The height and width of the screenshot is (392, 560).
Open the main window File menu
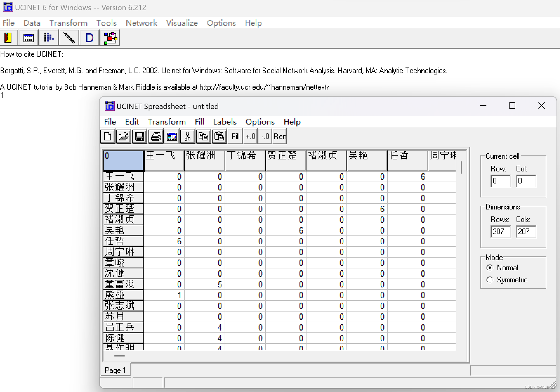click(9, 23)
